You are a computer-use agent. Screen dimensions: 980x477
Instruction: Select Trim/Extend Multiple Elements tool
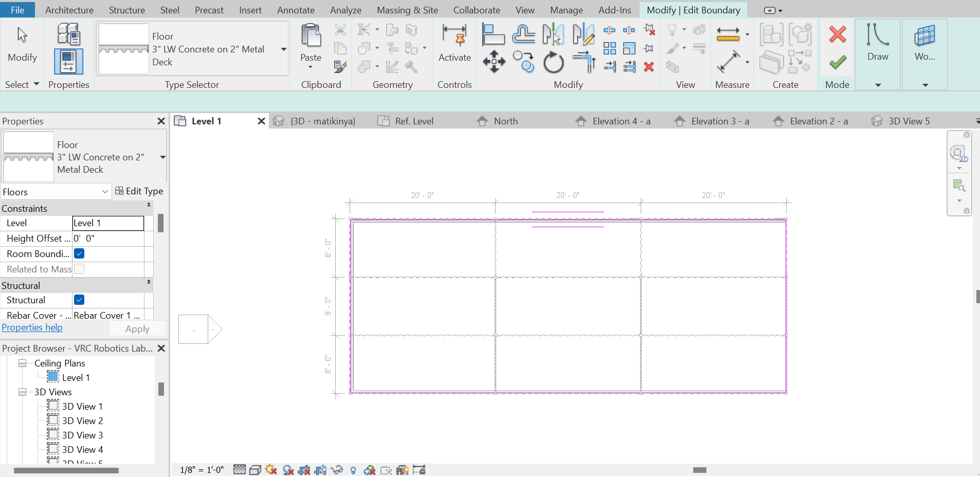[629, 66]
